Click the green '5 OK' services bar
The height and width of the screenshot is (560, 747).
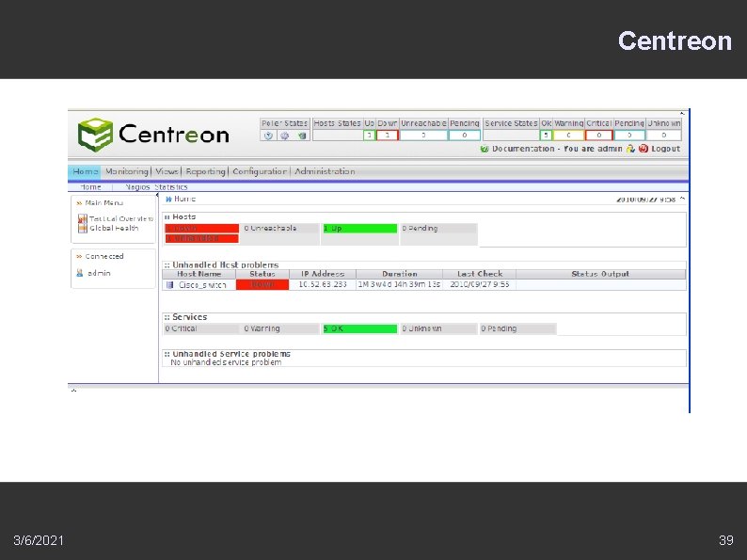[359, 328]
